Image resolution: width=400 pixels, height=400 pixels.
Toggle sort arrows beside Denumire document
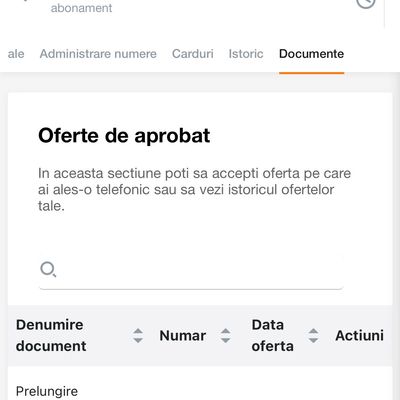(x=138, y=336)
